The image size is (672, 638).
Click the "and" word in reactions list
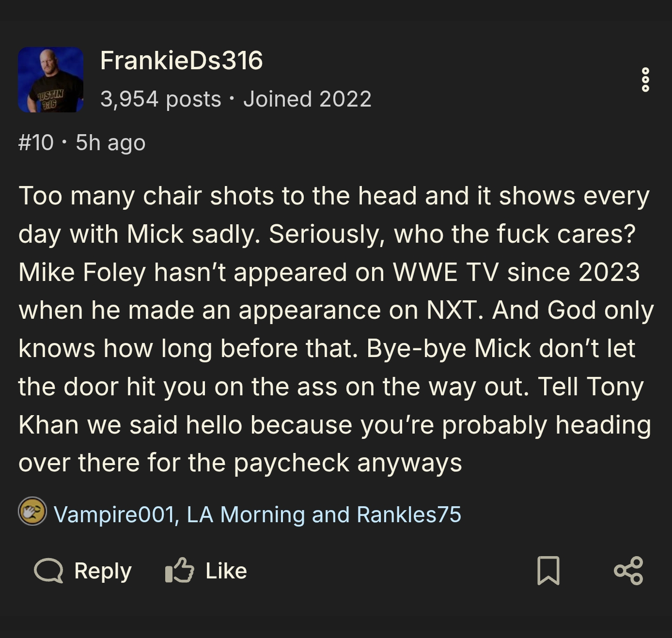pos(330,514)
